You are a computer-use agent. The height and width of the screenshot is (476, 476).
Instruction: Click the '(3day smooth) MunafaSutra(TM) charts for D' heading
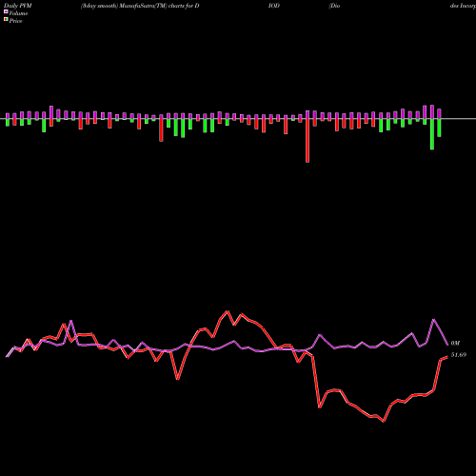(140, 6)
